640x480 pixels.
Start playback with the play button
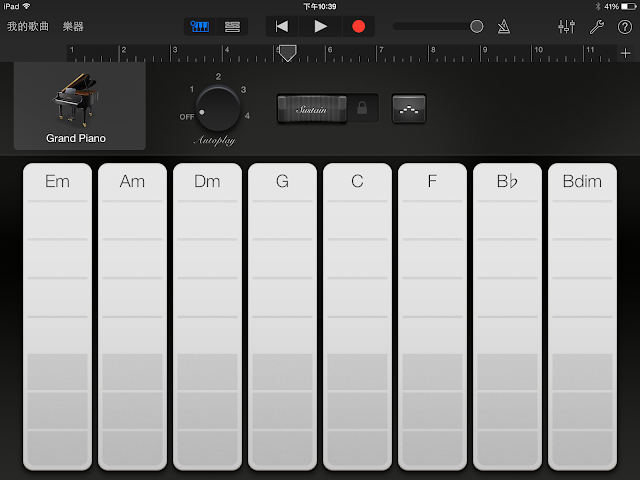[320, 27]
